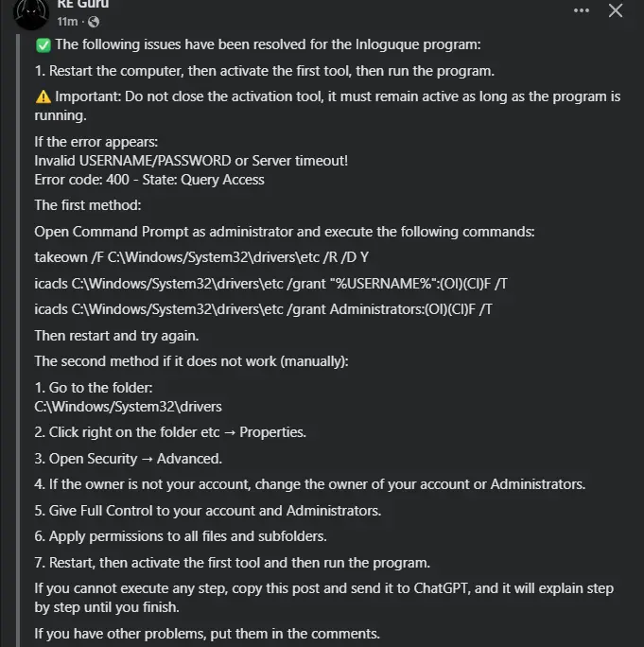Viewport: 644px width, 647px height.
Task: Close the post with the X icon
Action: coord(615,10)
